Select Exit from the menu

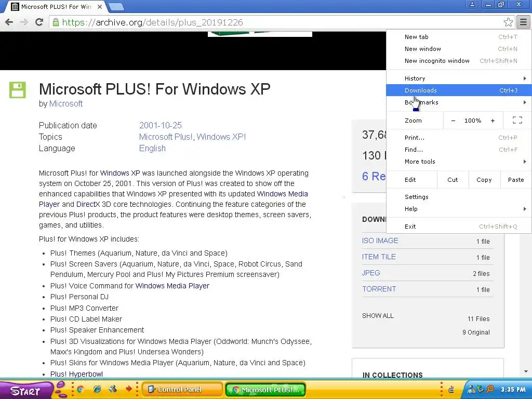pos(459,227)
